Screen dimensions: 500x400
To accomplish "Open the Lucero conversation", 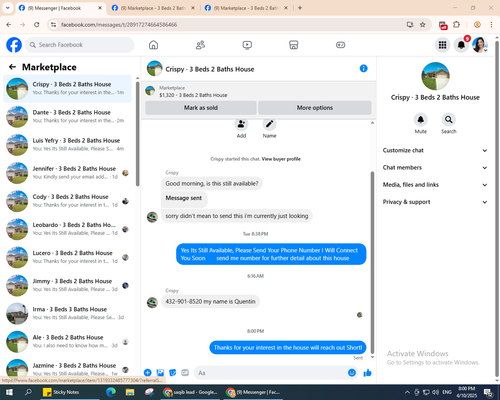I will [x=67, y=257].
